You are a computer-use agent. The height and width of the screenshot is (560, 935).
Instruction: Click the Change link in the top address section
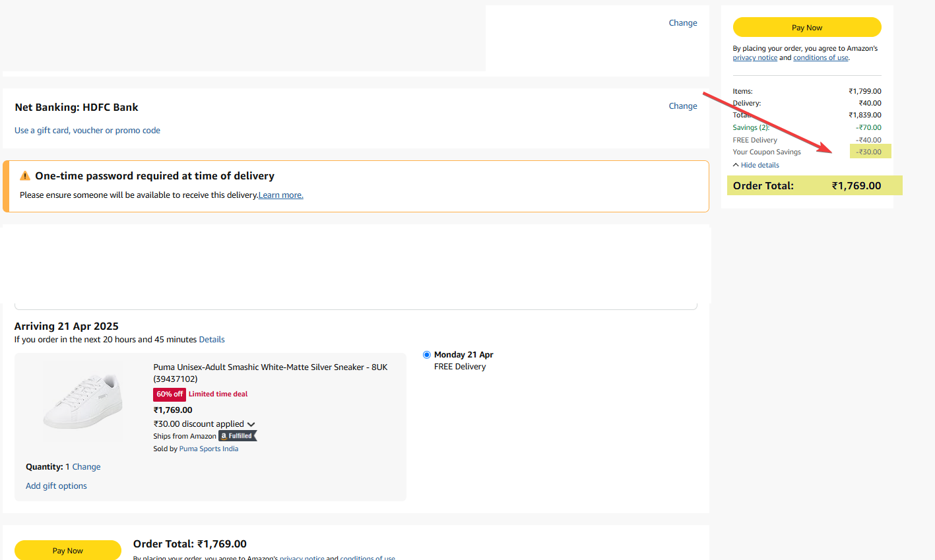[x=683, y=22]
